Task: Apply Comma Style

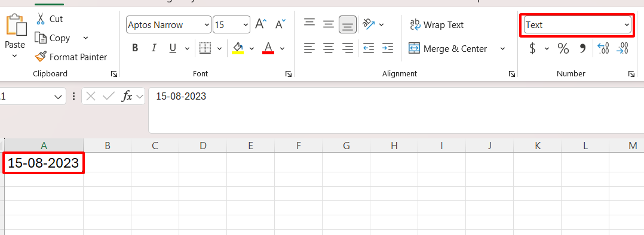Action: click(582, 49)
